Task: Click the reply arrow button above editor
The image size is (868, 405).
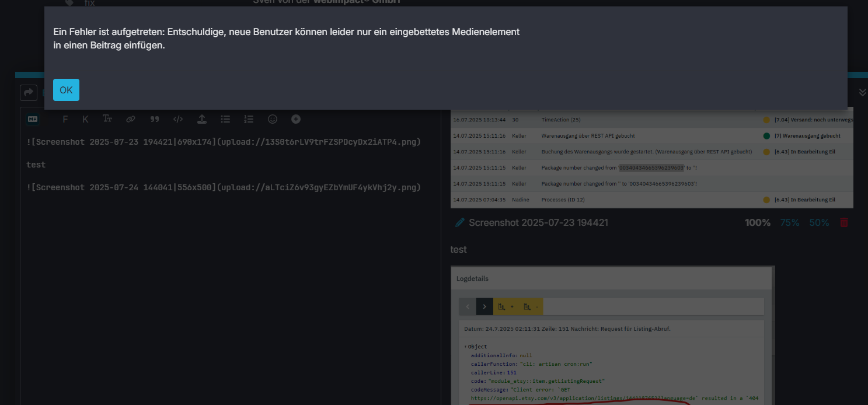Action: pyautogui.click(x=28, y=92)
